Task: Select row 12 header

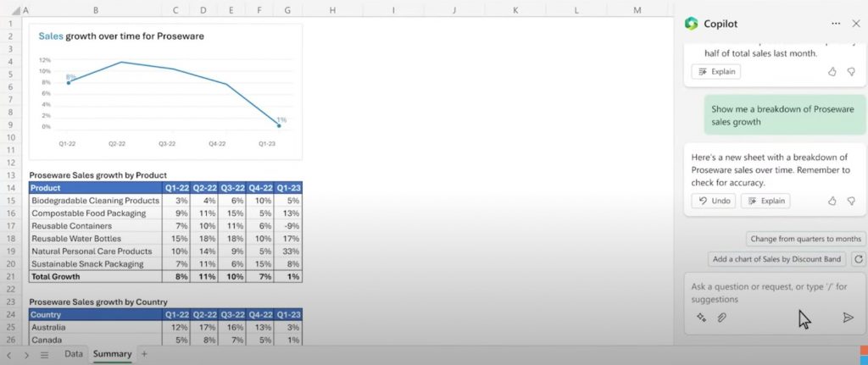Action: [x=10, y=163]
